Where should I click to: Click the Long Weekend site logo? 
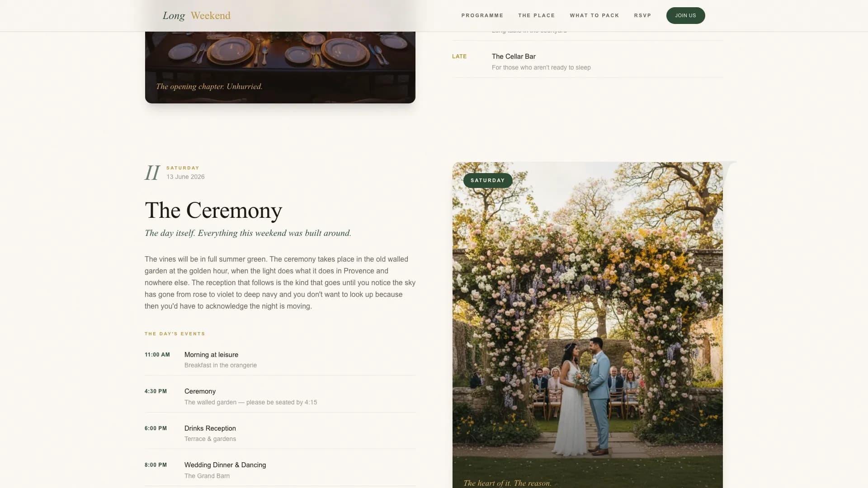coord(196,16)
